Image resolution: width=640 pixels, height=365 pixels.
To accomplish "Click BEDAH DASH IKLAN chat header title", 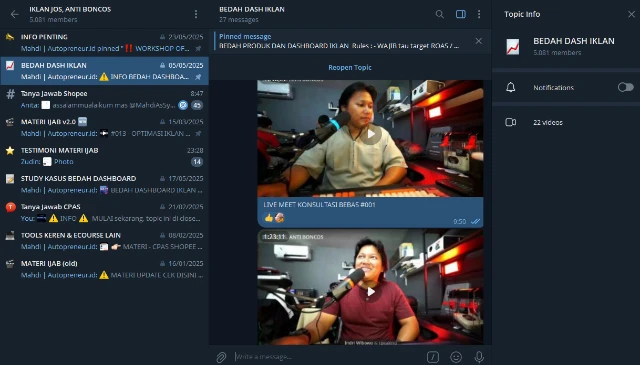I will pos(252,9).
